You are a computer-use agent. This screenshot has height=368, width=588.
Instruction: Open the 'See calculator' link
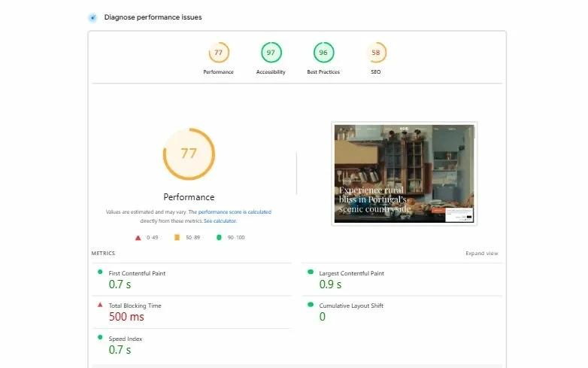pos(220,221)
